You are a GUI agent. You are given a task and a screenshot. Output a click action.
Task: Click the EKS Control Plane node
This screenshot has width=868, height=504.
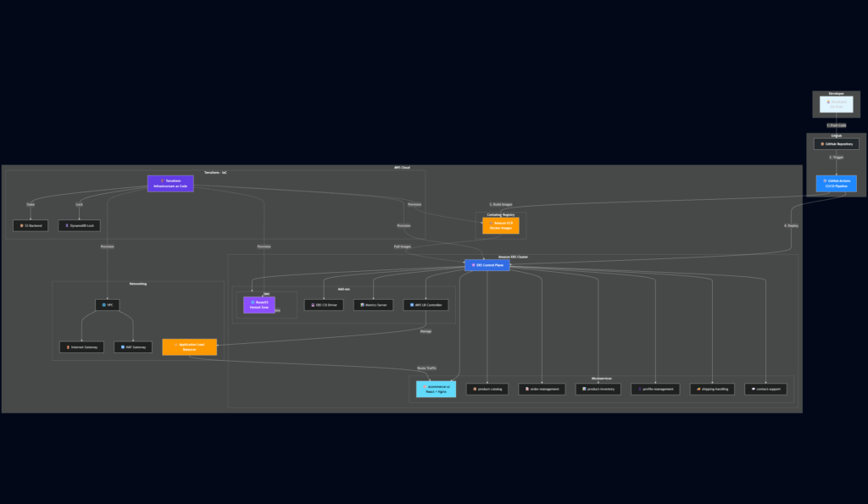pos(487,265)
